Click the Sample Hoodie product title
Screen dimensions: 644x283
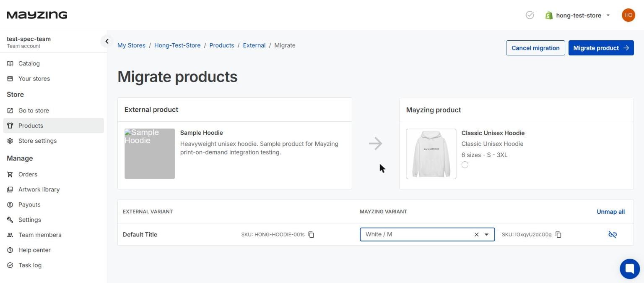tap(201, 133)
